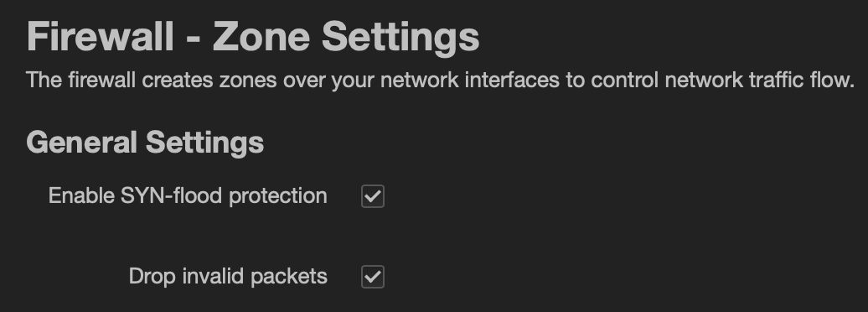Click the checkmark icon beside Drop invalid packets
This screenshot has height=312, width=868.
373,277
